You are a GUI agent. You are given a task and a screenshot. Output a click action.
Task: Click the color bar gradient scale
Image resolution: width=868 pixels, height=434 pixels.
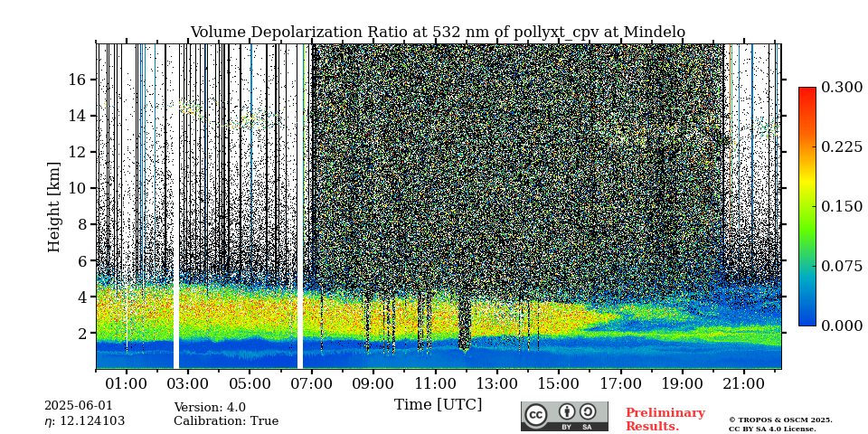tap(807, 206)
